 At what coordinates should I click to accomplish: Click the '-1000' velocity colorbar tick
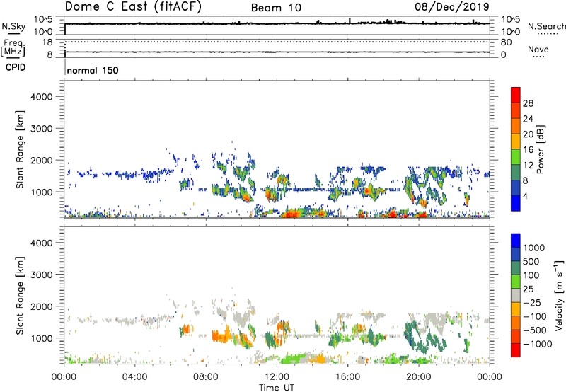pyautogui.click(x=538, y=344)
